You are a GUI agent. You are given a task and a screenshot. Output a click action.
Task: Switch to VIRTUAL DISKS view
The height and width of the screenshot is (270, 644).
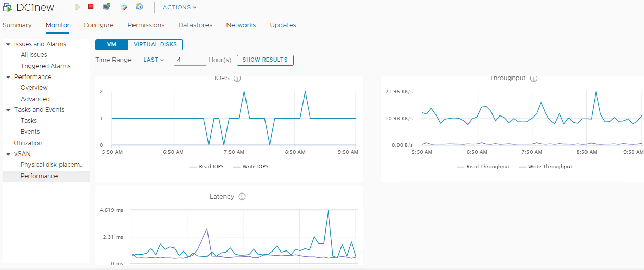point(155,45)
